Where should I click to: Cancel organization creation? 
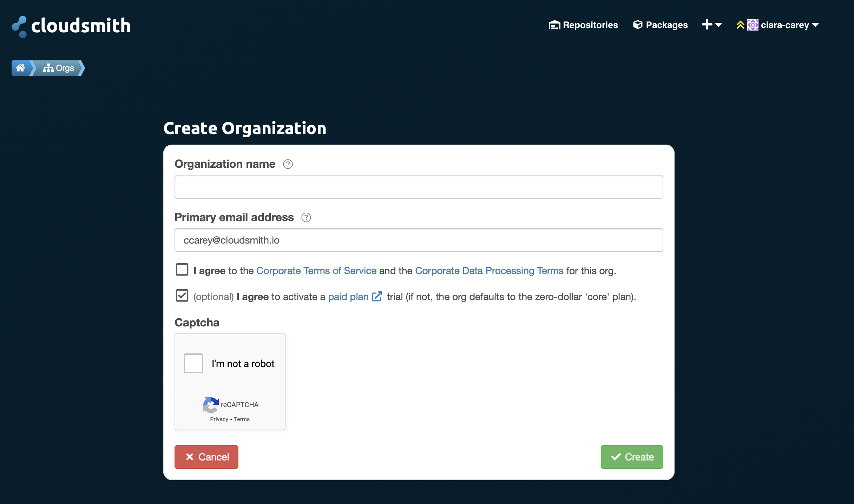click(x=206, y=457)
